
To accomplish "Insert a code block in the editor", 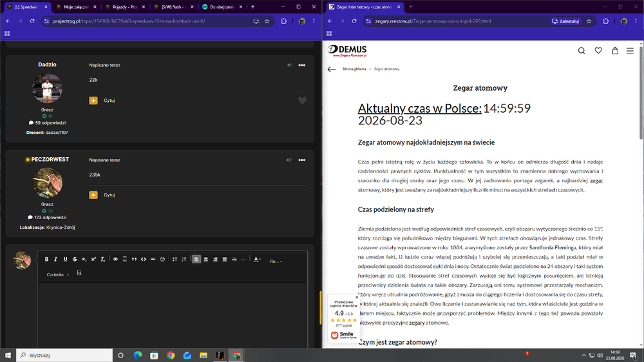I will [144, 260].
